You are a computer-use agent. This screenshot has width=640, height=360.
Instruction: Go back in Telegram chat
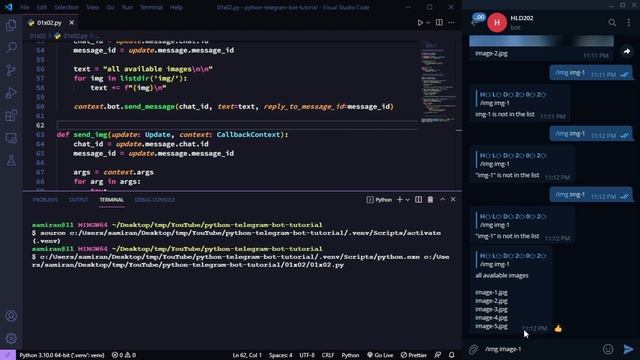475,23
